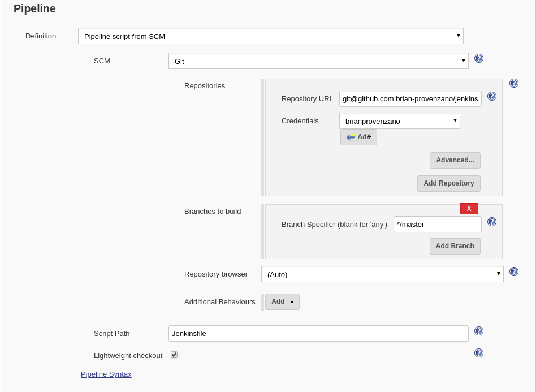This screenshot has height=392, width=536.
Task: Open the SCM Git dropdown
Action: pos(318,61)
